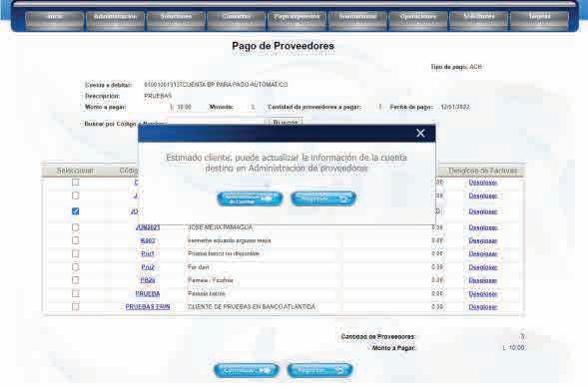
Task: Click the Seleccionar column header
Action: coord(76,171)
